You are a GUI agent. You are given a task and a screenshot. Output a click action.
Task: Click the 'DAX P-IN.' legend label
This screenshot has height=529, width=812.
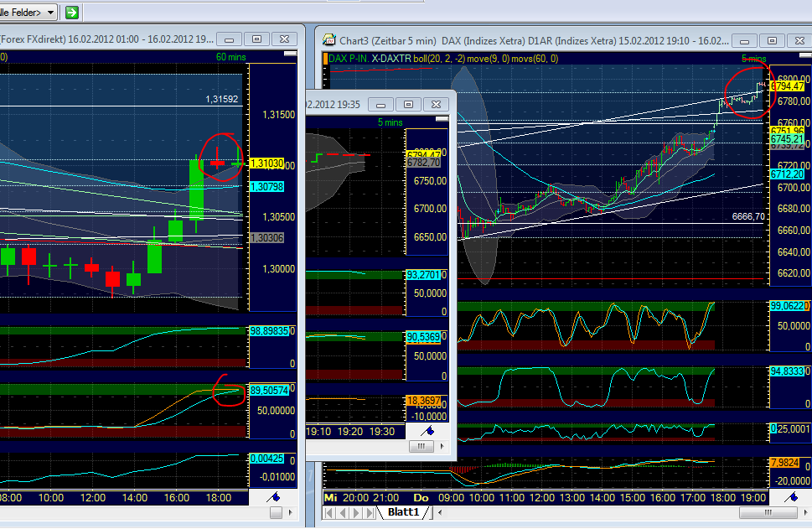pos(349,59)
